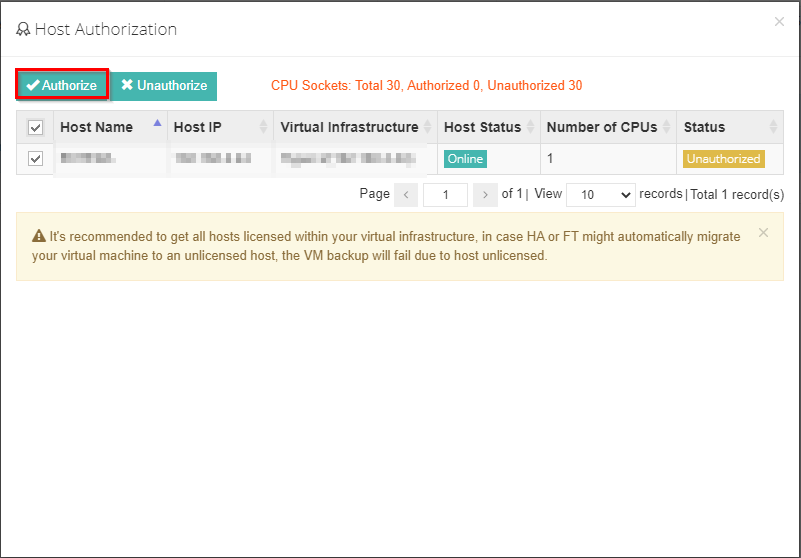The height and width of the screenshot is (558, 801).
Task: Sort by Host Status column
Action: pyautogui.click(x=489, y=127)
